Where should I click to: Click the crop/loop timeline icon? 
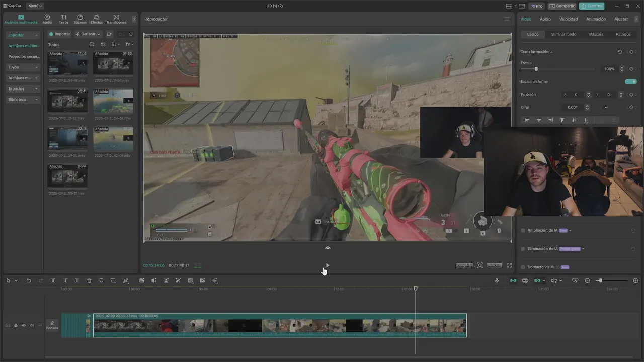coord(113,281)
